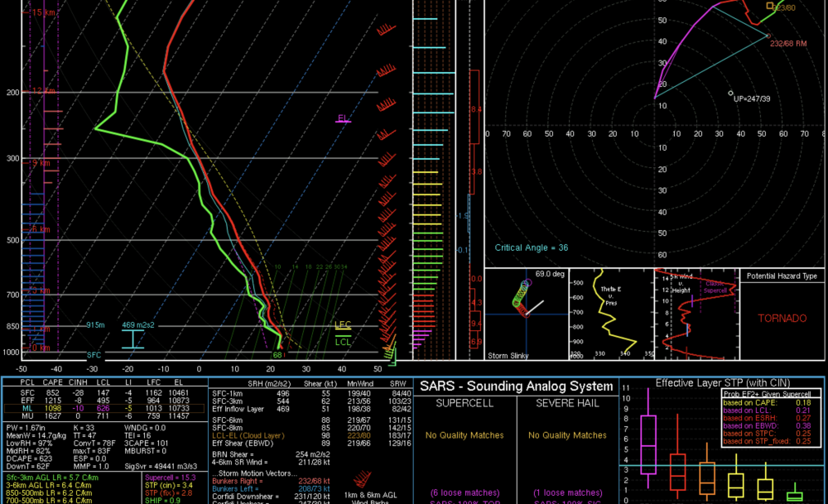Click the LCL marker on the sounding
The width and height of the screenshot is (828, 504).
342,341
